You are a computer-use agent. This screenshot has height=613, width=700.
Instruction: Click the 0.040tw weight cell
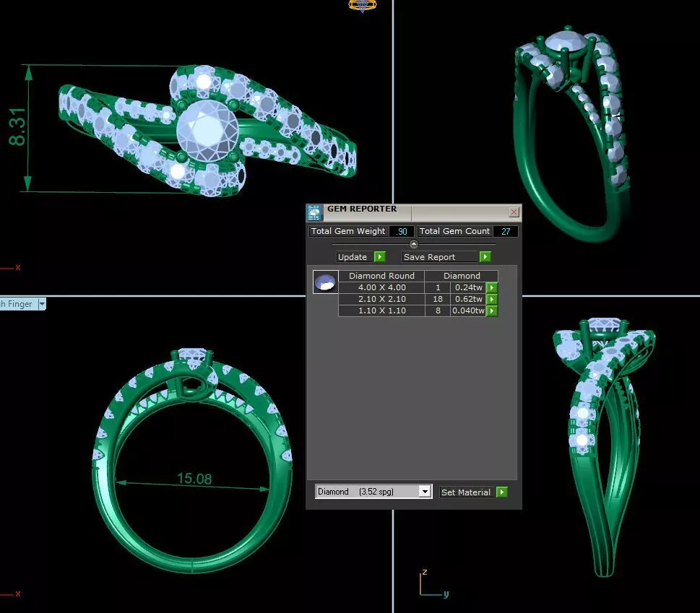tap(468, 311)
